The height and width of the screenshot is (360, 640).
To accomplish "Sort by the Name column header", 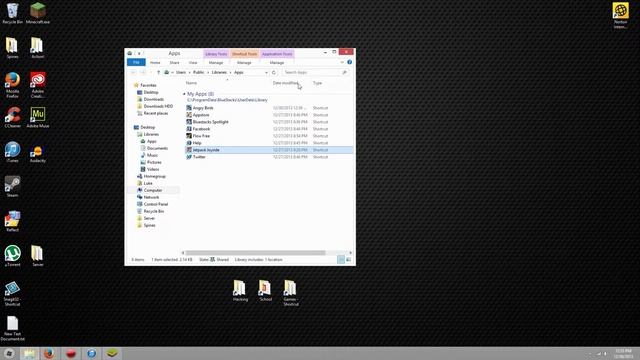I will pos(191,83).
